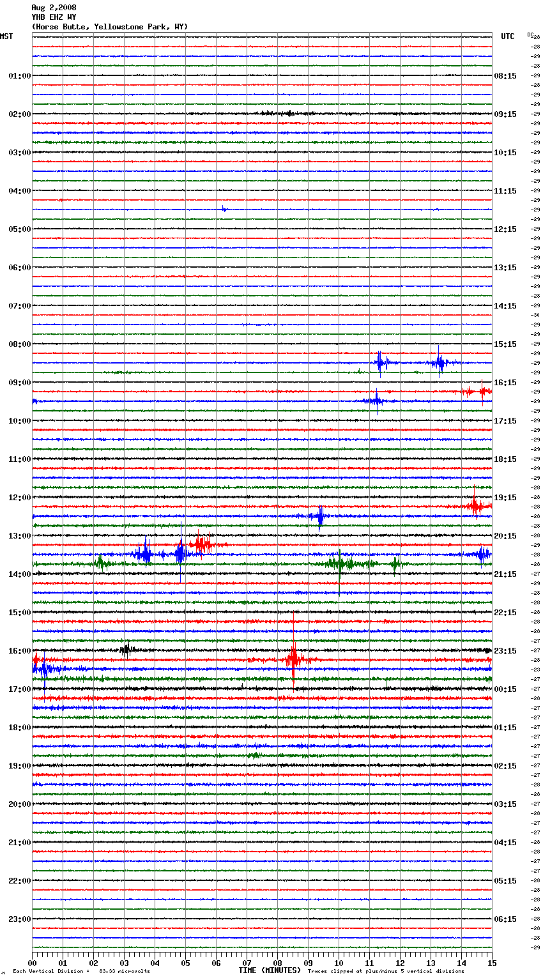The width and height of the screenshot is (543, 980).
Task: Select the YHB EHZ WY station label
Action: (54, 17)
